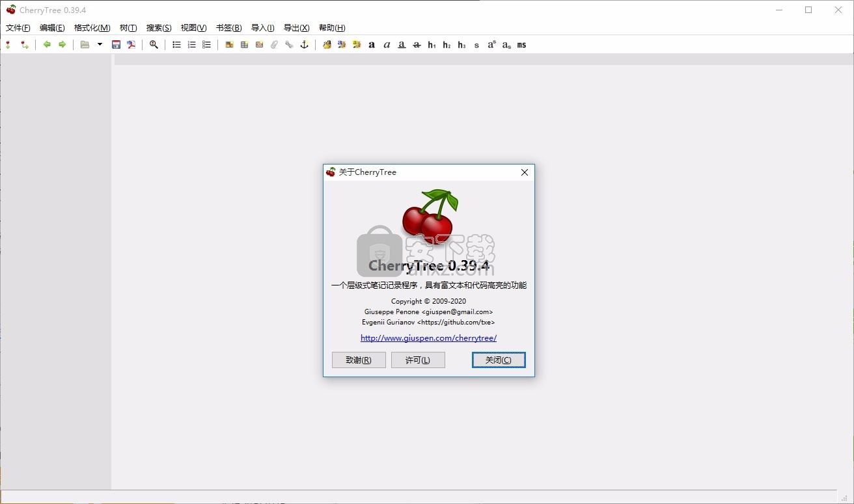Viewport: 854px width, 504px height.
Task: Click 'Evgenii Gurianov <https://github.com/txe>' text
Action: click(429, 322)
